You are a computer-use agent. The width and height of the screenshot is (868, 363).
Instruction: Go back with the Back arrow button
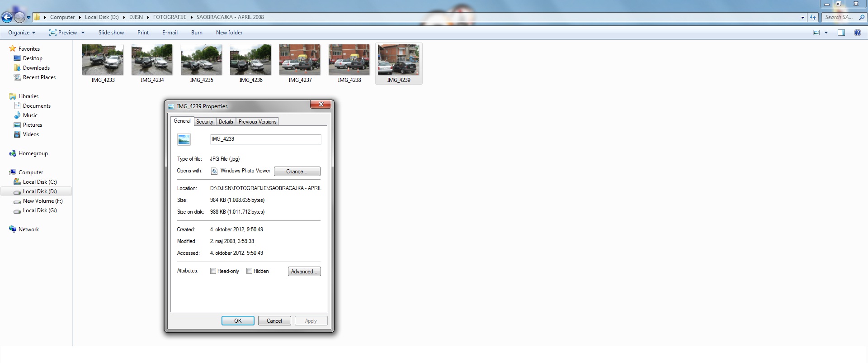7,17
